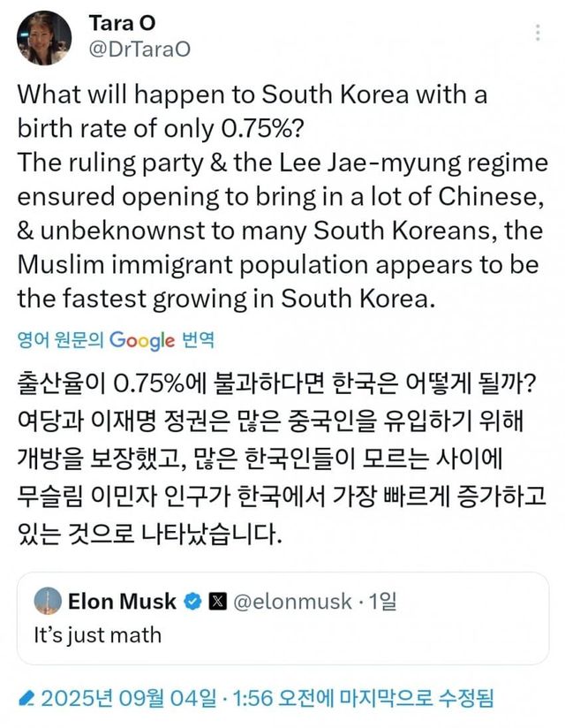Click the X logo affiliation badge

pyautogui.click(x=217, y=603)
